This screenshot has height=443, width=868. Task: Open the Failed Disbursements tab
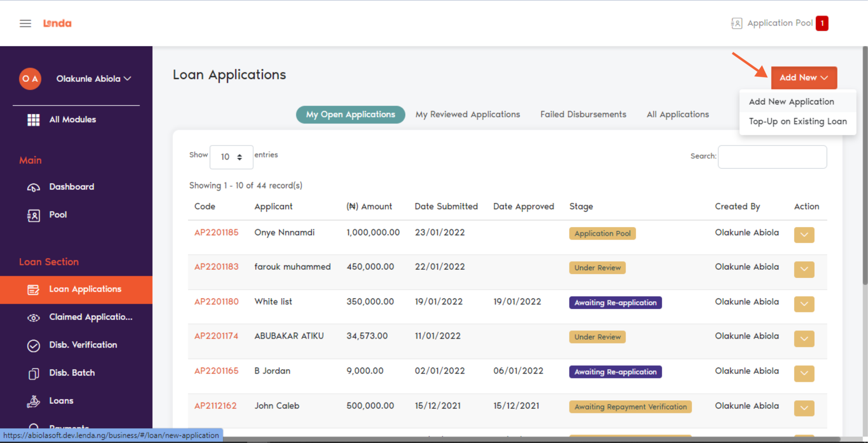pyautogui.click(x=583, y=114)
